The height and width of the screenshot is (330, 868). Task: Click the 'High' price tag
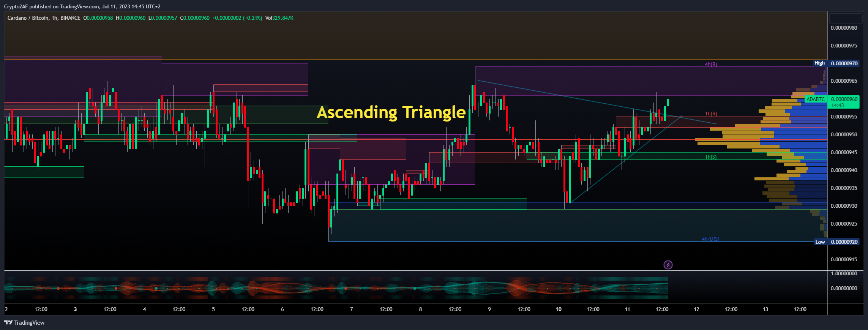[819, 63]
